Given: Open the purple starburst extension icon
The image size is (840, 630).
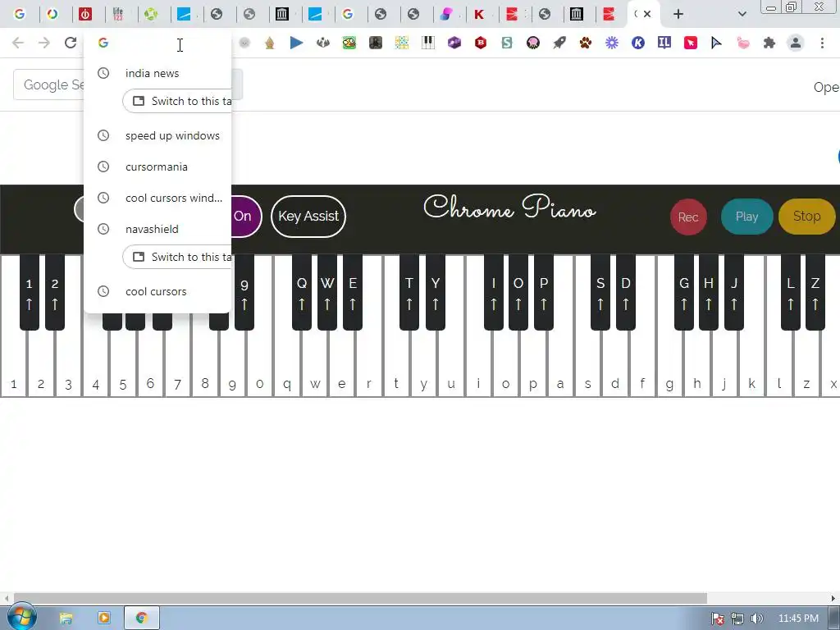Looking at the screenshot, I should click(612, 43).
